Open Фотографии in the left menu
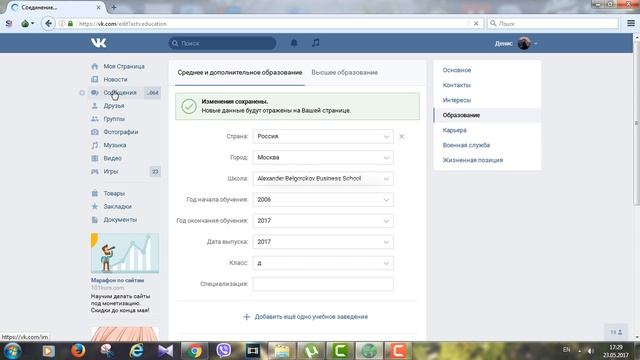Screen dimensions: 640x360 [x=121, y=132]
